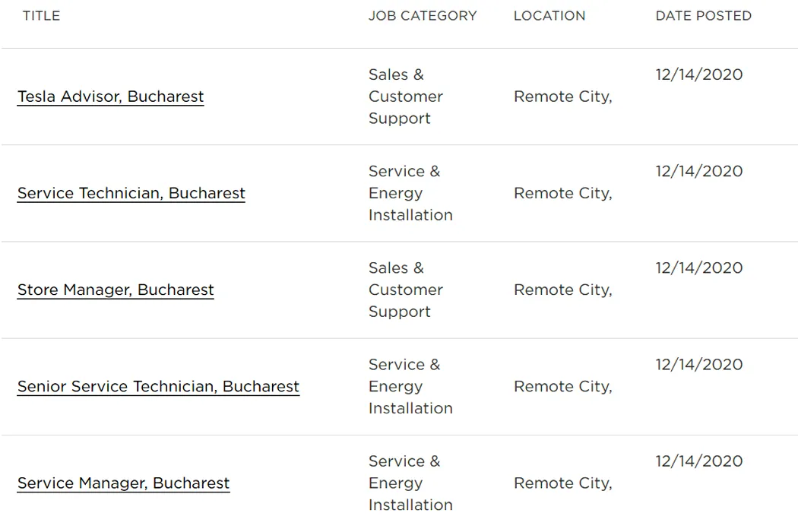The image size is (798, 532).
Task: Open the Service Manager, Bucharest job listing
Action: pos(124,483)
